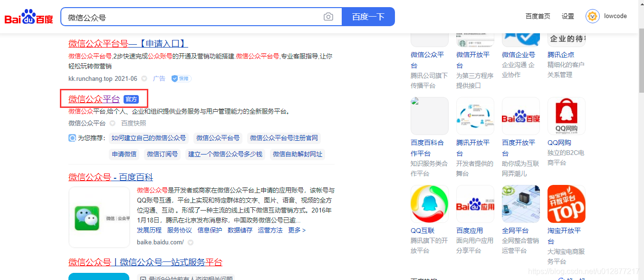This screenshot has height=280, width=644.
Task: Select the QQ互联 colorful icon
Action: tap(429, 204)
